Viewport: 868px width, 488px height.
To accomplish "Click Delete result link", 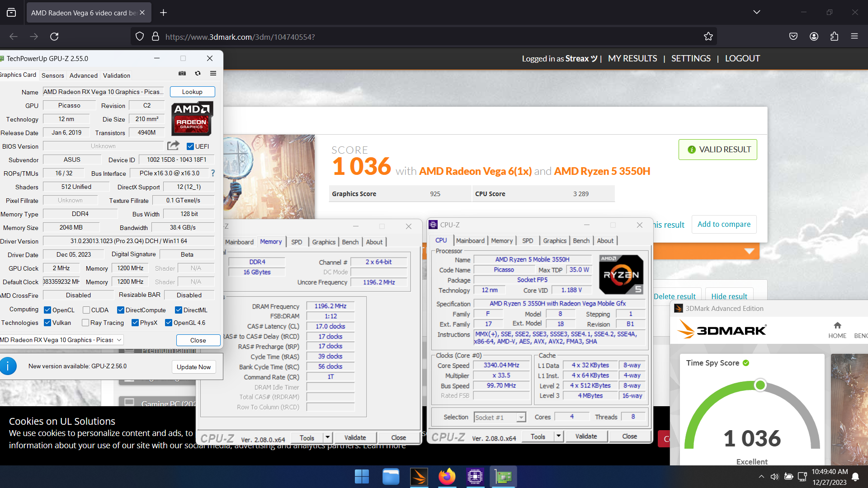I will click(x=675, y=296).
